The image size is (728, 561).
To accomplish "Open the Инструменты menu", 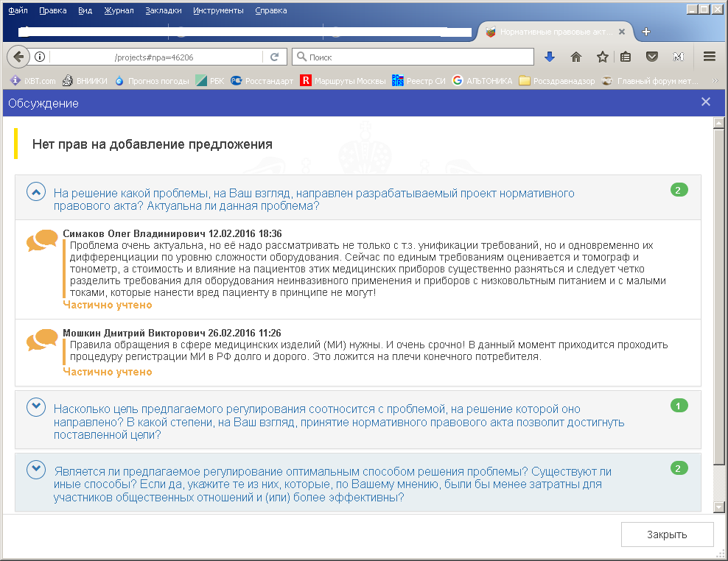I will 218,11.
